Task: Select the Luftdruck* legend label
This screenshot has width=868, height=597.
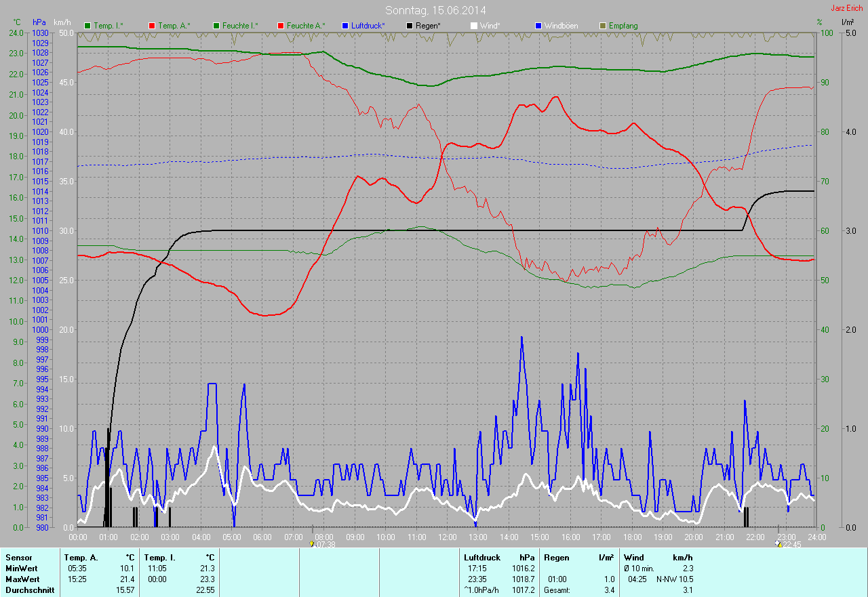Action: click(368, 26)
